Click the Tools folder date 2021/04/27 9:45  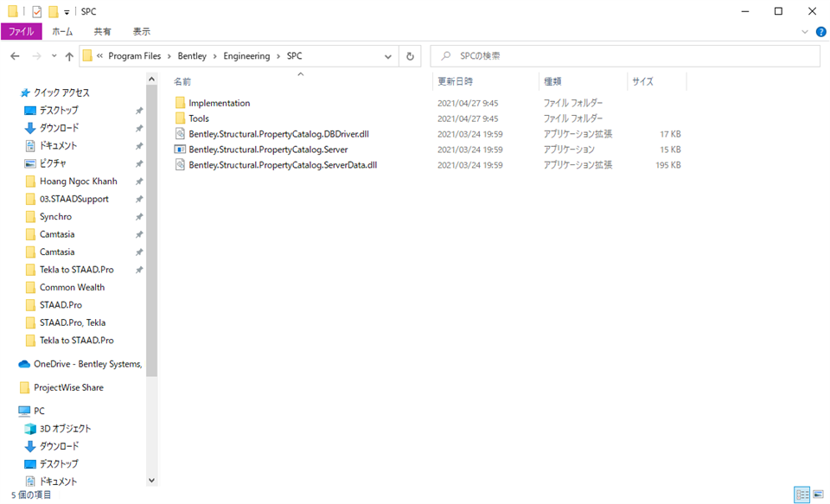(x=468, y=118)
